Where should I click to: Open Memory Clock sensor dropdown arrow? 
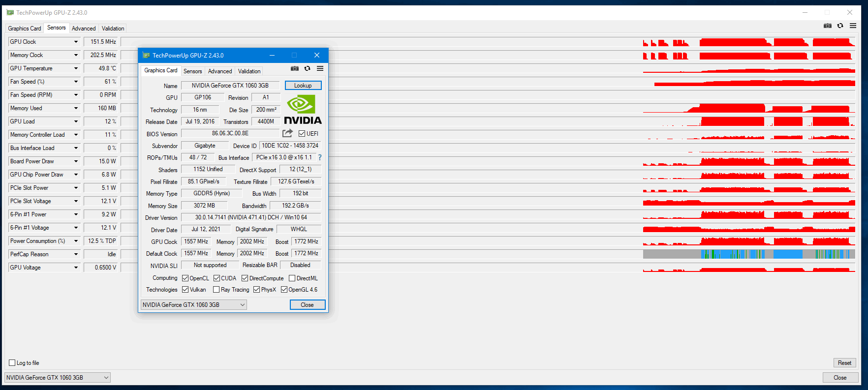76,55
